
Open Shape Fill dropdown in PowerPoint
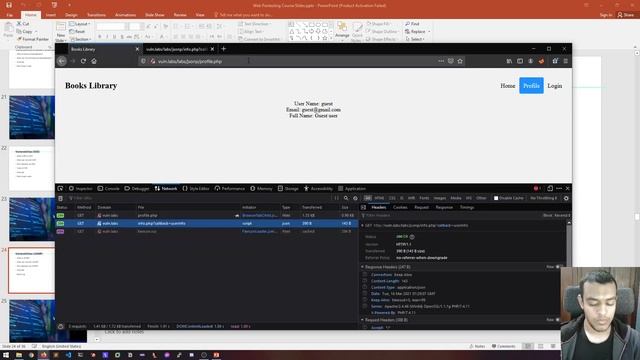point(379,24)
